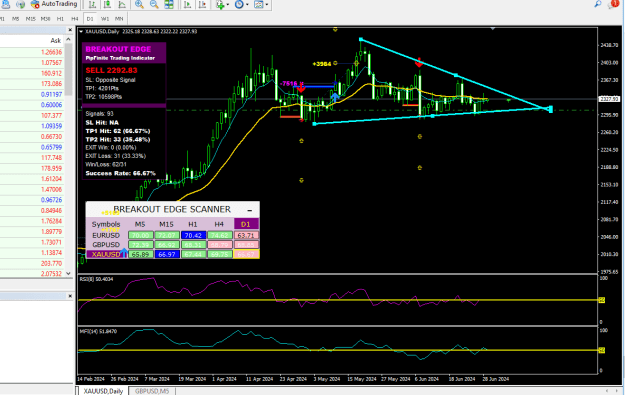Viewport: 625px width, 395px height.
Task: Open the search magnifier icon
Action: (597, 4)
